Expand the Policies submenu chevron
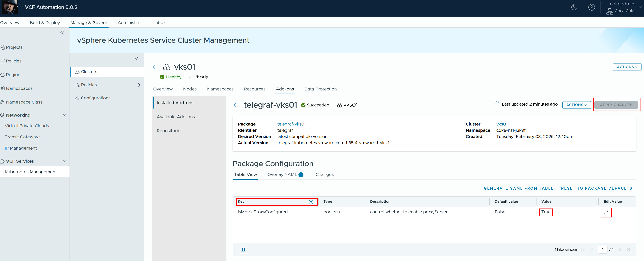644x261 pixels. pos(139,85)
